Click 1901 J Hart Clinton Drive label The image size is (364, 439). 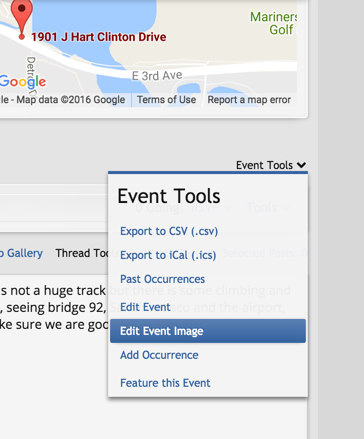point(99,37)
